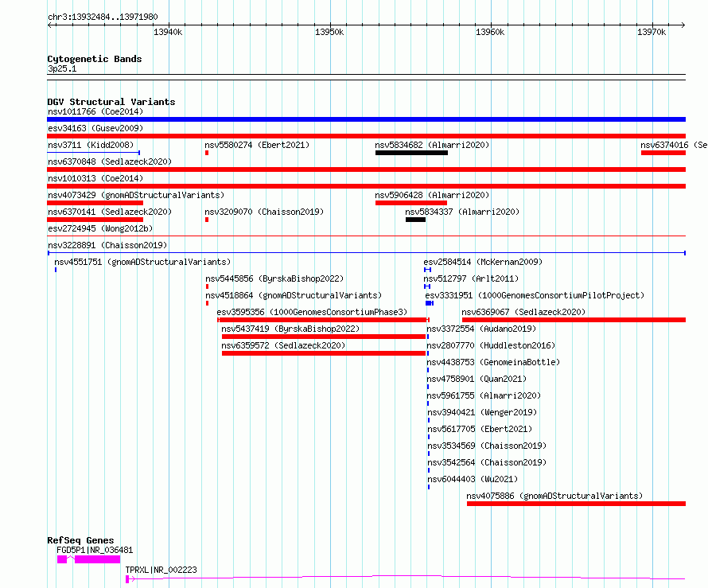Click the ruler's left arrowhead

tap(49, 25)
